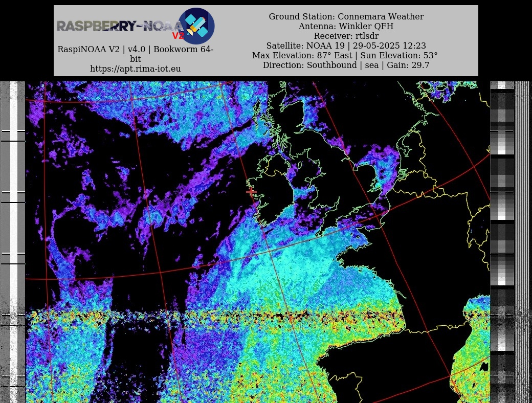Click 'Satellite: NOAA 19 | 29-05-2025 12:23' text
This screenshot has width=532, height=403.
click(x=346, y=46)
